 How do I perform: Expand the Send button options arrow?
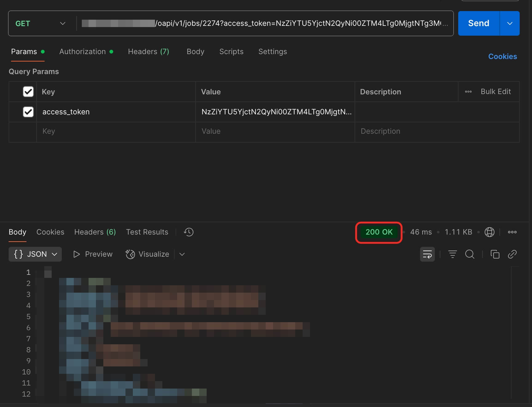pyautogui.click(x=510, y=23)
